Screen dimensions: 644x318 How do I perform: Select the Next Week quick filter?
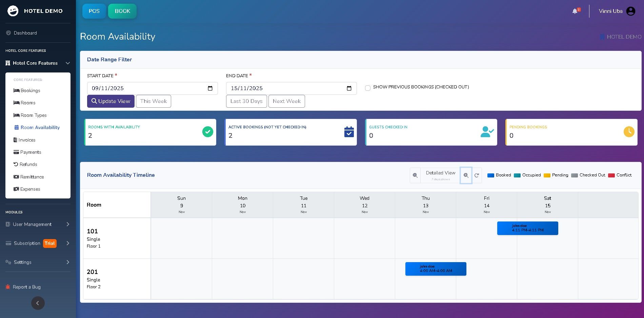pyautogui.click(x=287, y=101)
